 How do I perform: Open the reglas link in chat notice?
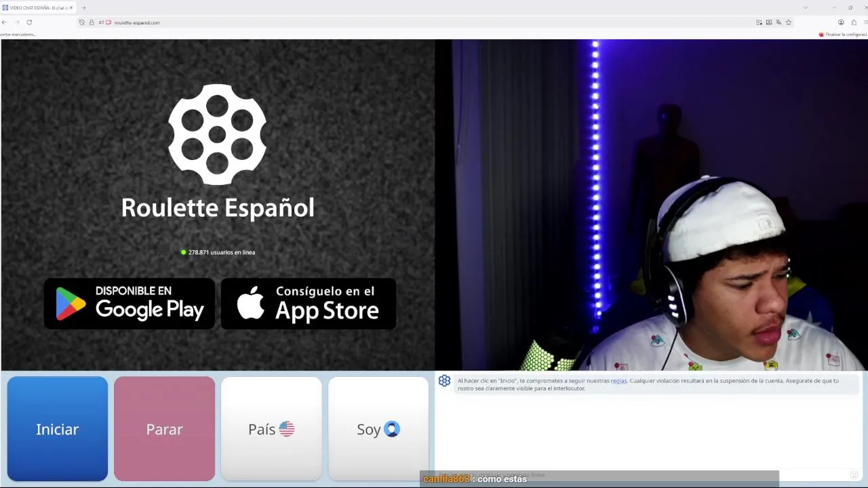click(618, 381)
